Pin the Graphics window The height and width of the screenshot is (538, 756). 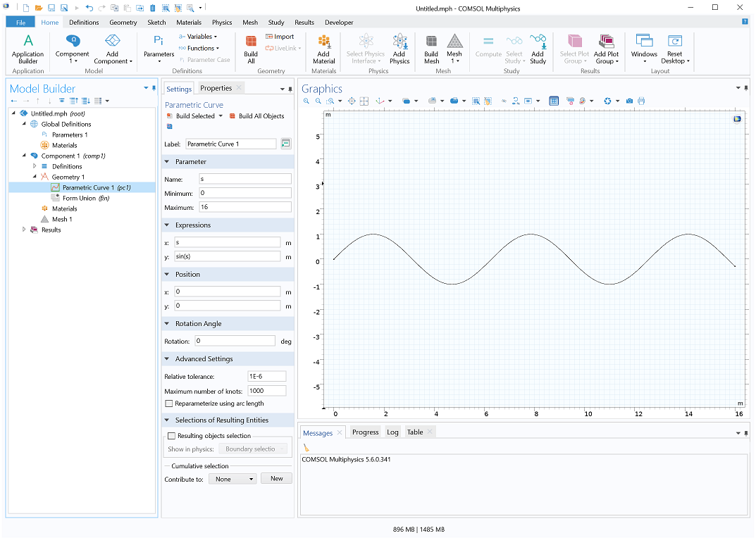pos(746,88)
